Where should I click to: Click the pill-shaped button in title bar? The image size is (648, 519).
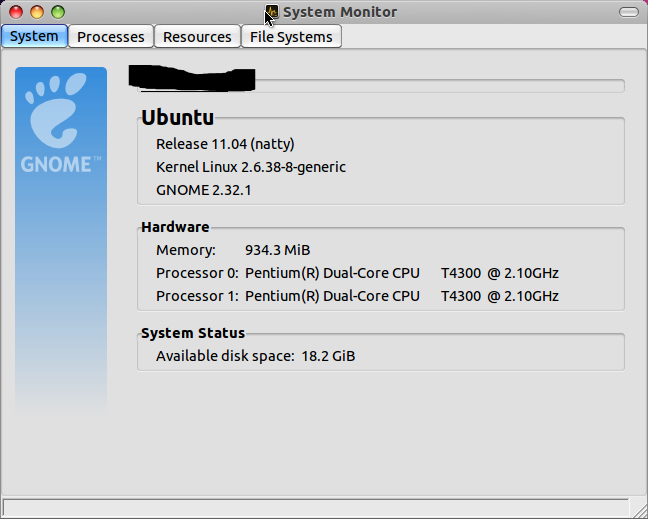[x=629, y=12]
